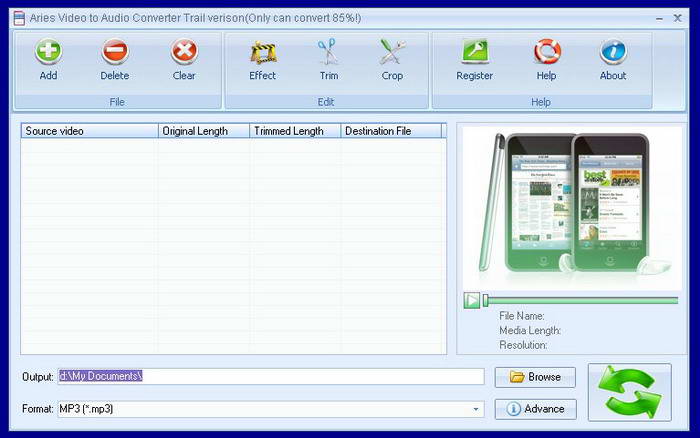Click the Trimmed Length column header

point(295,131)
